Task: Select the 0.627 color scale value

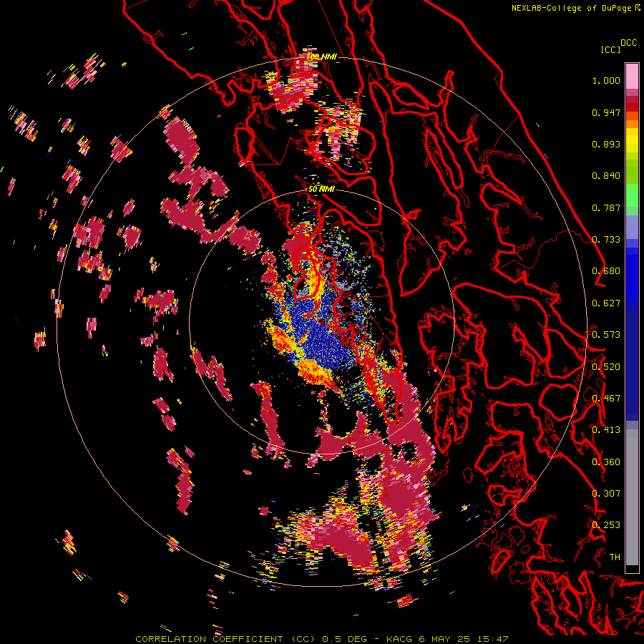Action: click(606, 303)
